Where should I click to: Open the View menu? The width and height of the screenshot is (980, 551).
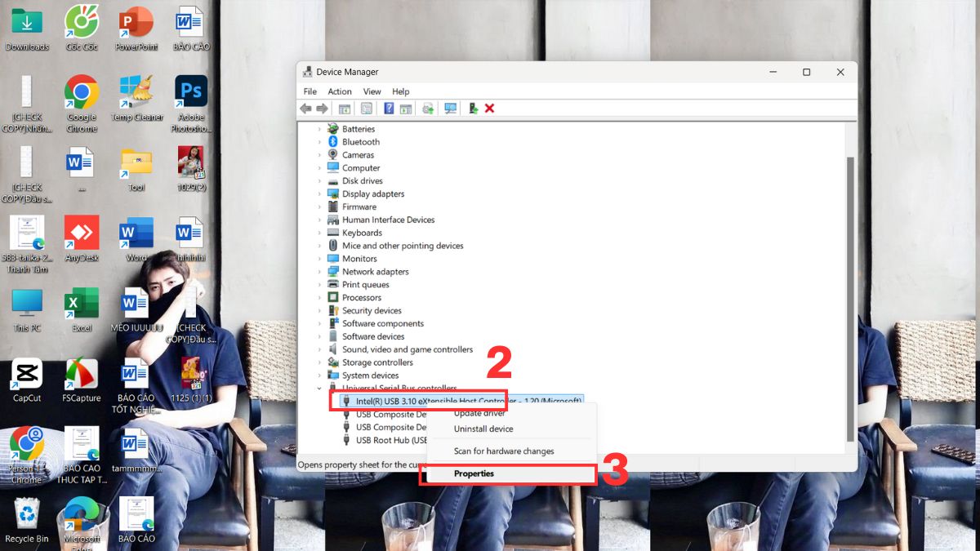pos(372,91)
